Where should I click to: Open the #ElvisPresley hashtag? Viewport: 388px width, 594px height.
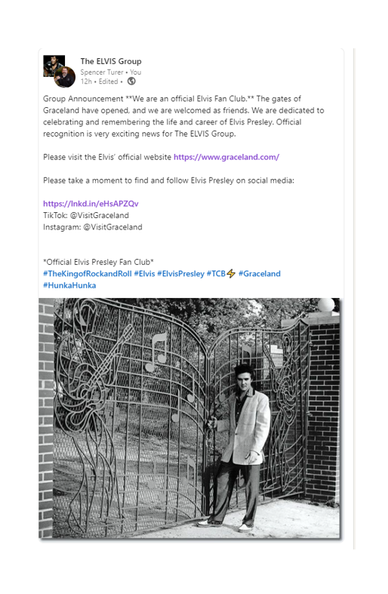click(x=181, y=274)
